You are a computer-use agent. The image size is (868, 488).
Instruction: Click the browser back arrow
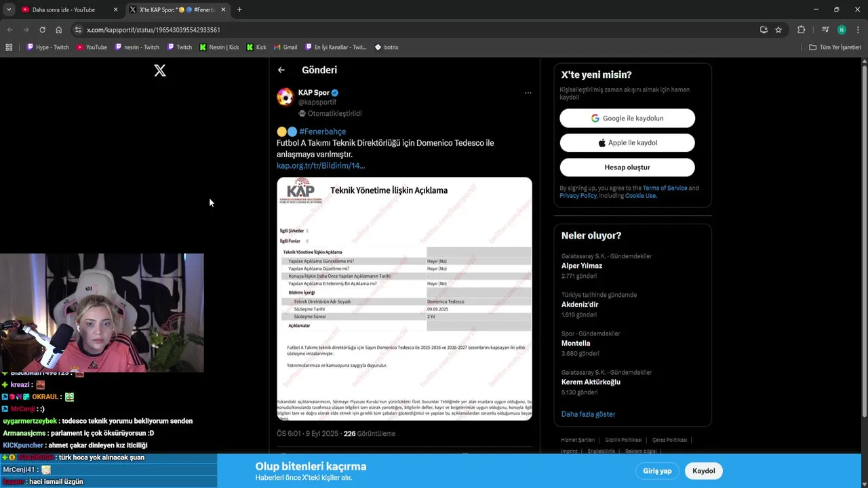click(x=10, y=30)
